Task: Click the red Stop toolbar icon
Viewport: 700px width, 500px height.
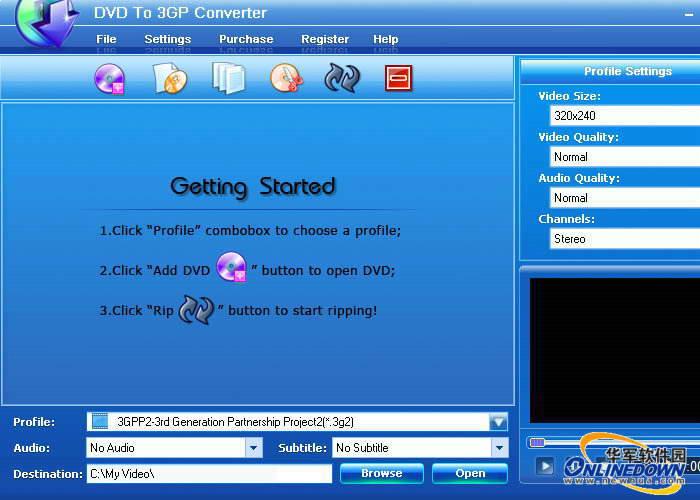Action: pyautogui.click(x=398, y=78)
